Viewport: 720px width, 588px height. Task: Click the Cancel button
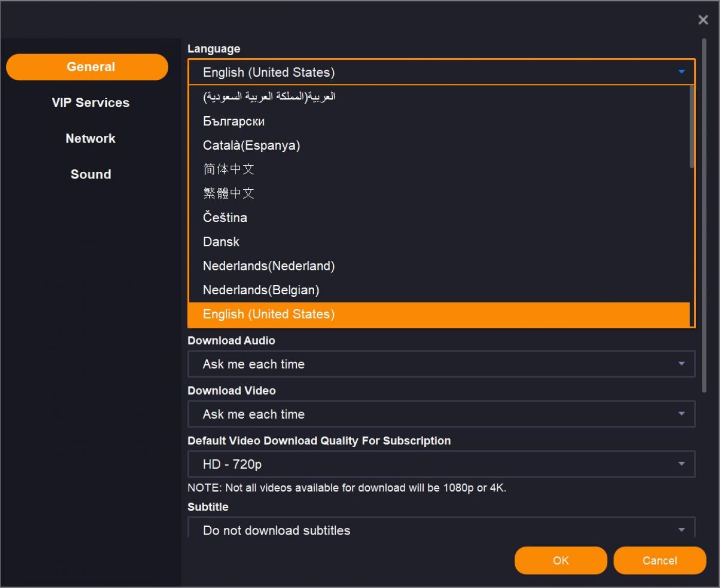(659, 560)
